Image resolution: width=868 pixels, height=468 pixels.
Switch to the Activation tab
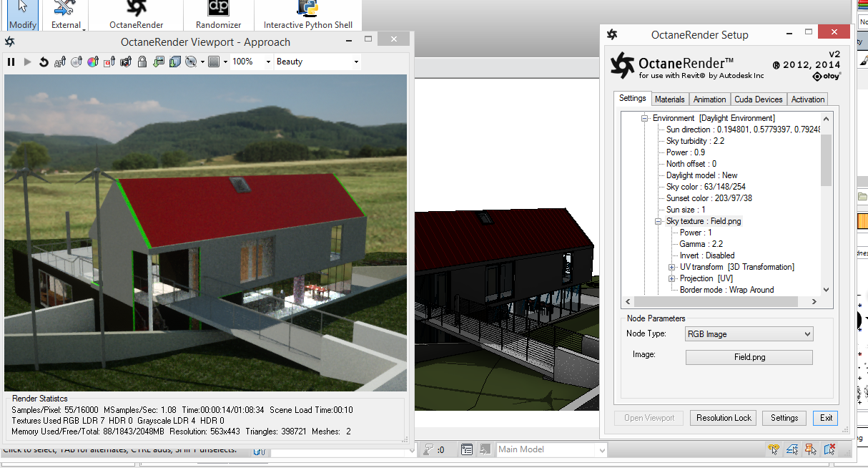(x=808, y=99)
